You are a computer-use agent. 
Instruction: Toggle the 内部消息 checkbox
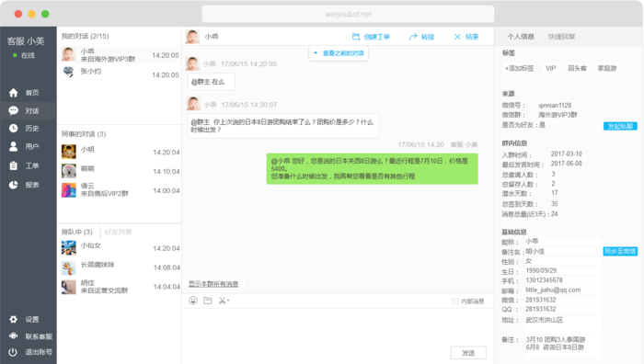click(455, 301)
